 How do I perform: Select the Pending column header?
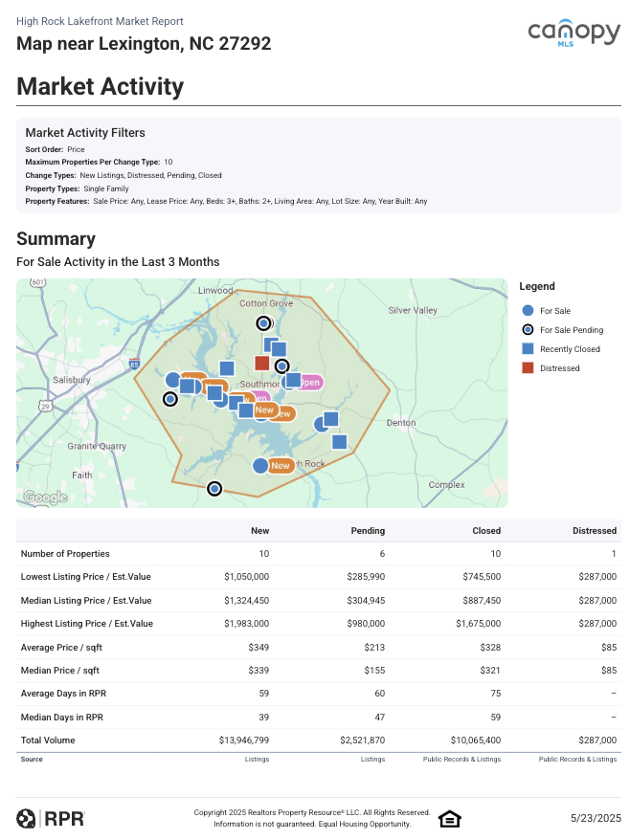click(x=370, y=531)
